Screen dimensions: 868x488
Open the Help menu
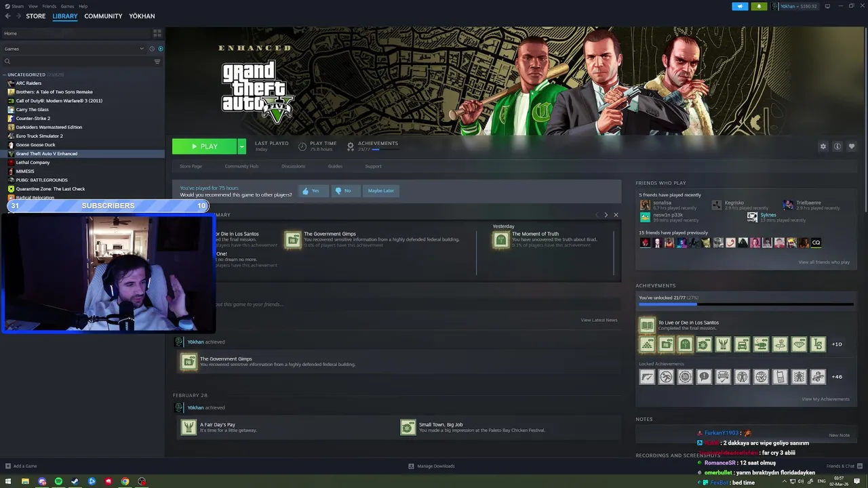83,6
